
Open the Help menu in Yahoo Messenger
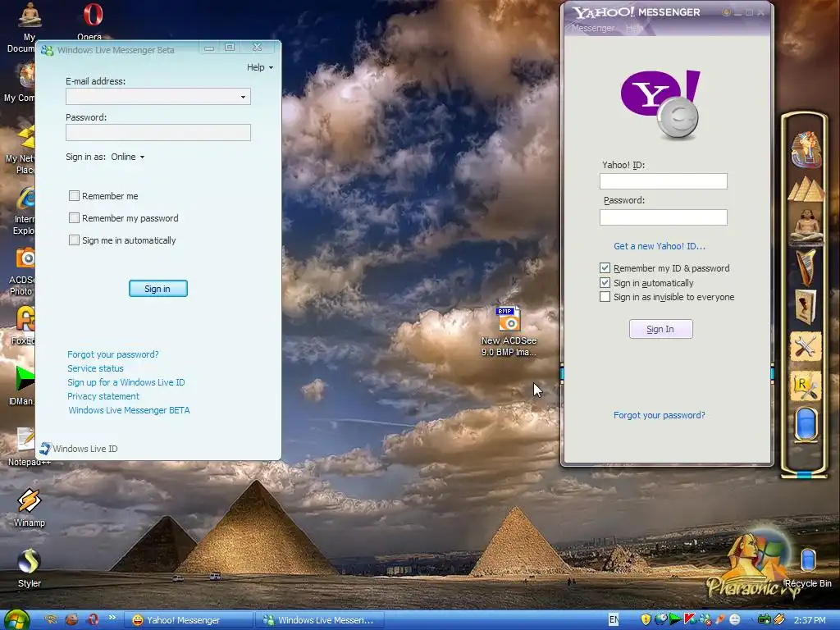pos(634,28)
